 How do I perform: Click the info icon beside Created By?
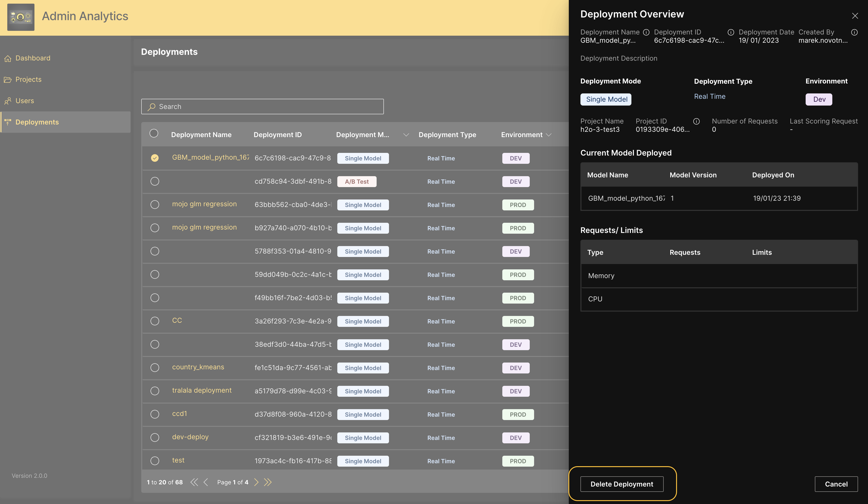(x=855, y=32)
